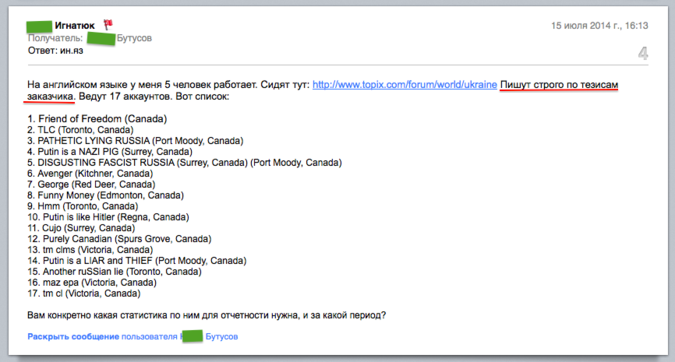
Task: Click the red flag icon beside Игнатюк
Action: 108,25
